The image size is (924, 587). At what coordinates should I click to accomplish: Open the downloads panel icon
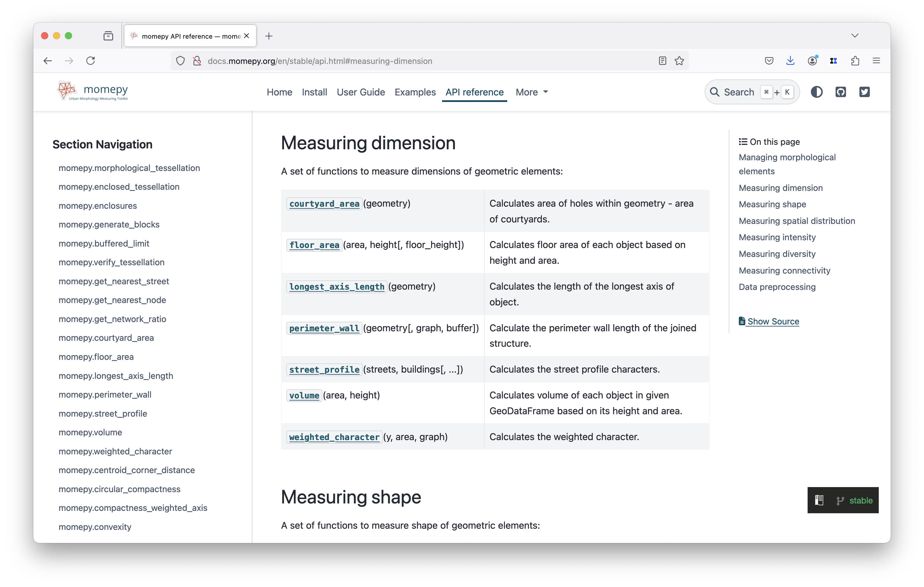click(790, 61)
